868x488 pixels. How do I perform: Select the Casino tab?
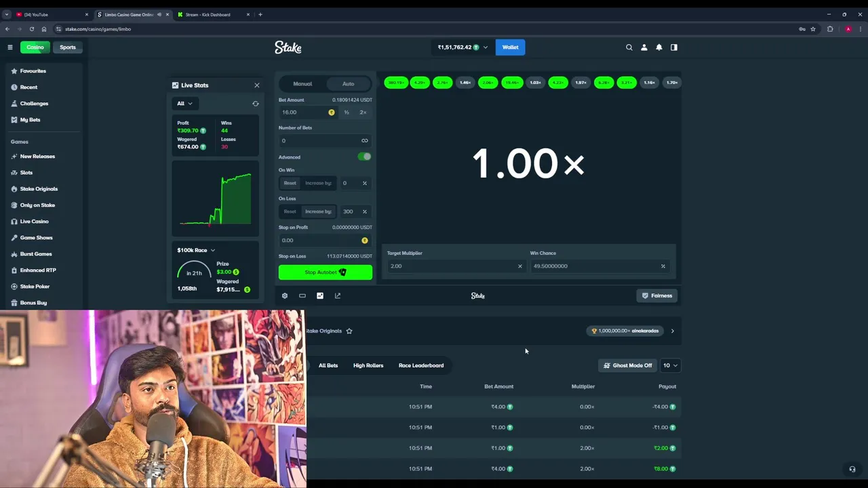click(x=35, y=47)
